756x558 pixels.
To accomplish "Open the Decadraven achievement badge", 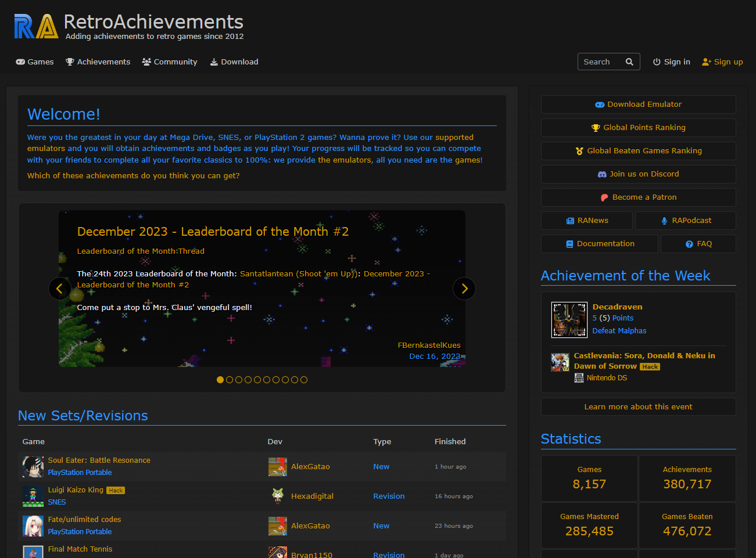I will [x=569, y=320].
